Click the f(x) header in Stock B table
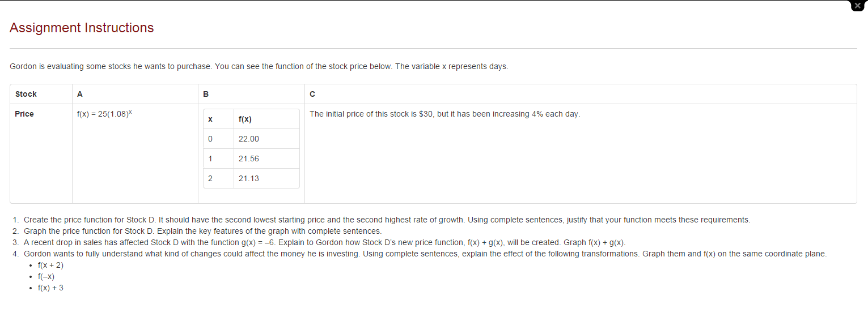This screenshot has height=317, width=868. tap(245, 119)
